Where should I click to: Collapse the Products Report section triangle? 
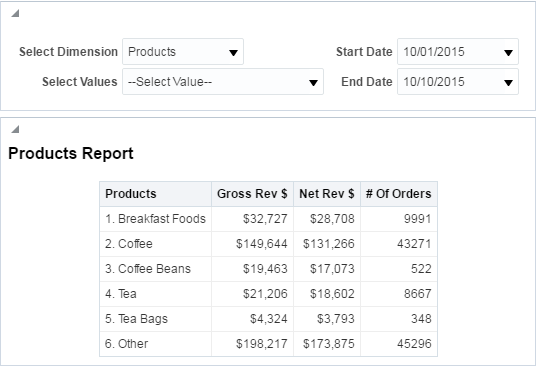(15, 129)
